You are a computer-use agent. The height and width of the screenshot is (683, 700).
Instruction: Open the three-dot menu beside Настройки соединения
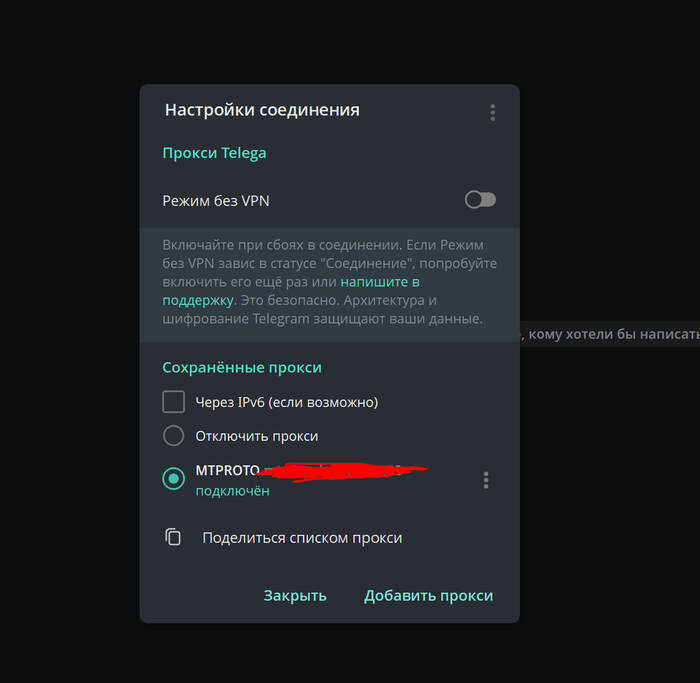[x=492, y=113]
